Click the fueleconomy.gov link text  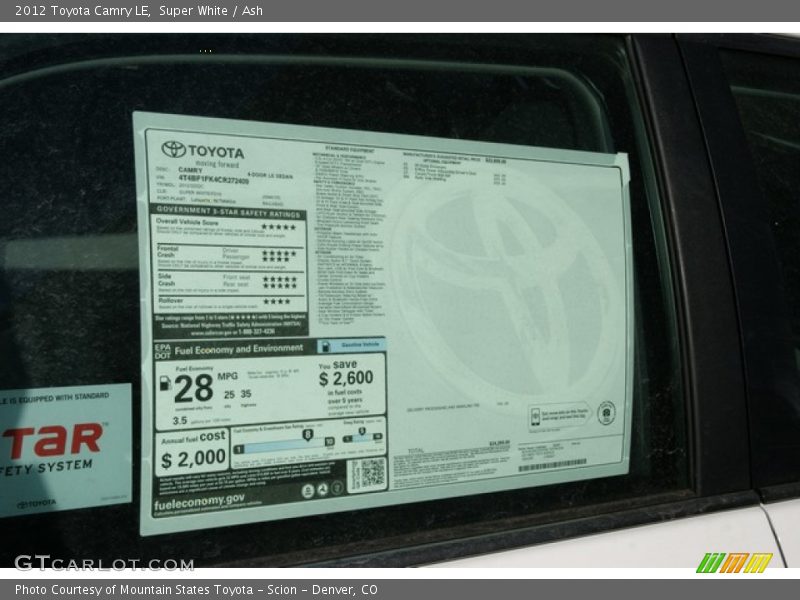(x=199, y=501)
